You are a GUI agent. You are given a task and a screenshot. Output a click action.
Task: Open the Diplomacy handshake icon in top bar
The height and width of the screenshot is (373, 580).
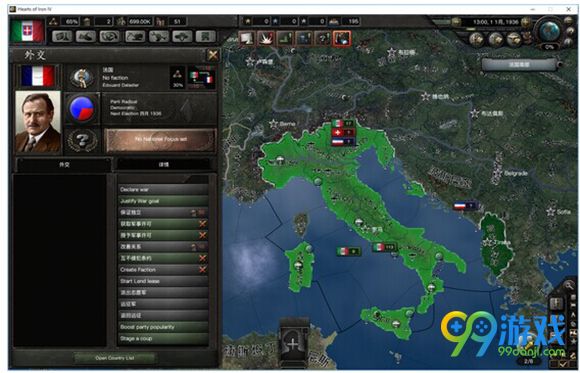pyautogui.click(x=110, y=36)
